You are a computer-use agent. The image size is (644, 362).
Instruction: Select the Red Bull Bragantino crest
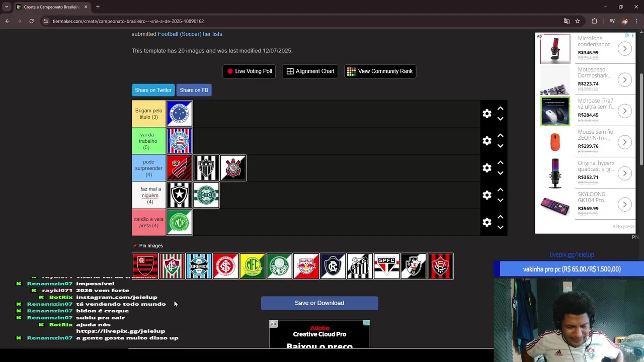tap(306, 266)
